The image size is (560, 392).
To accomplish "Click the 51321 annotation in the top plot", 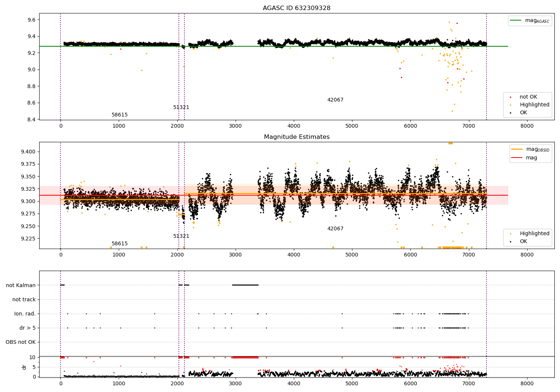I will pos(181,108).
